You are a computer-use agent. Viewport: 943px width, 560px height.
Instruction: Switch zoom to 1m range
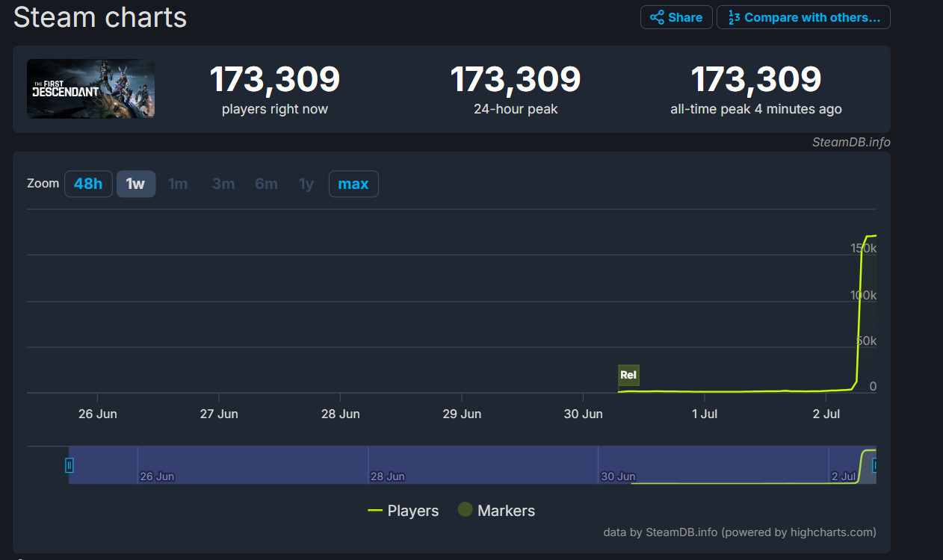(x=178, y=184)
